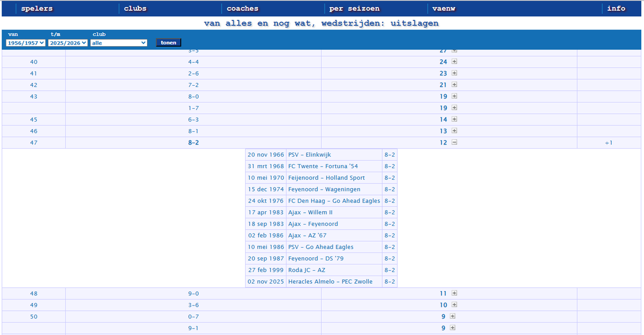Image resolution: width=644 pixels, height=335 pixels.
Task: Click the count 24 in the 4-4 row
Action: tap(443, 62)
